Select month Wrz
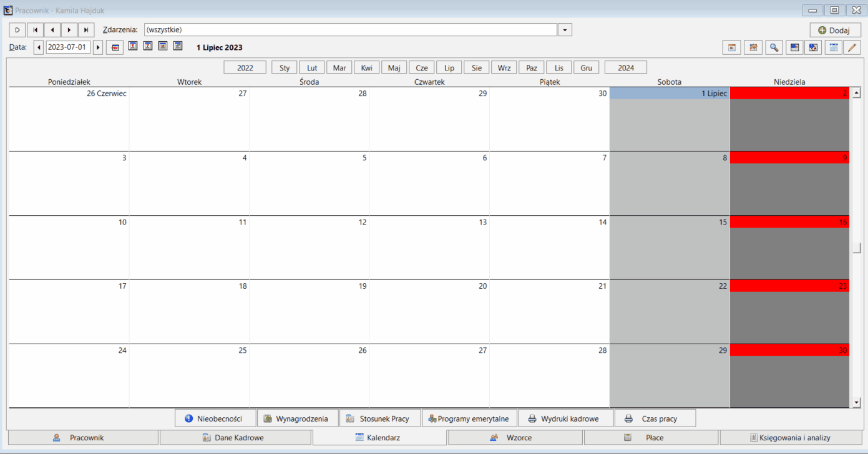Image resolution: width=868 pixels, height=454 pixels. coord(504,68)
